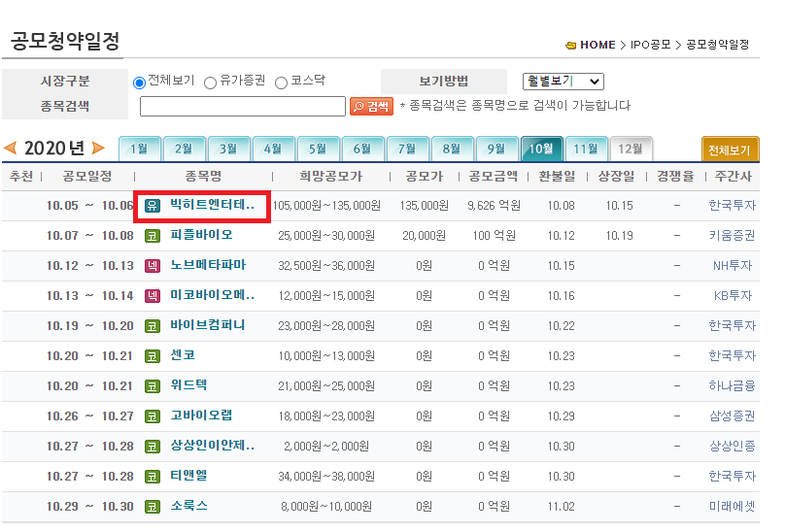The height and width of the screenshot is (532, 785).
Task: Click 희망공모가 column header
Action: (x=331, y=176)
